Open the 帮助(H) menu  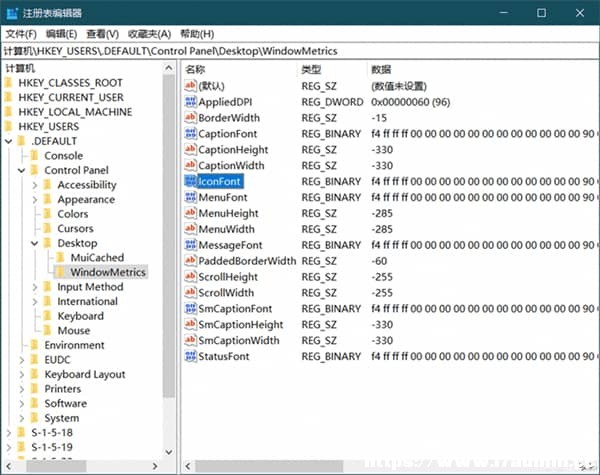(197, 34)
